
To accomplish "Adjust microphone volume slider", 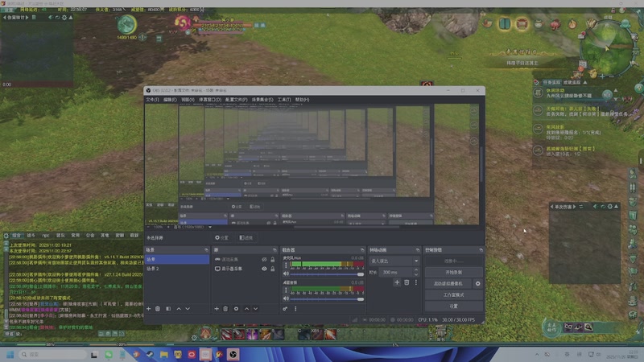I will click(327, 274).
